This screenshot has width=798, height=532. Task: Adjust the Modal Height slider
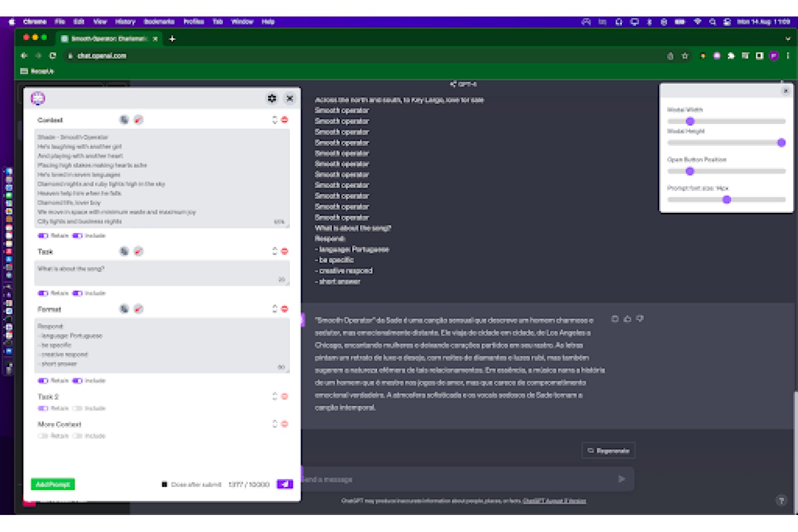coord(726,143)
